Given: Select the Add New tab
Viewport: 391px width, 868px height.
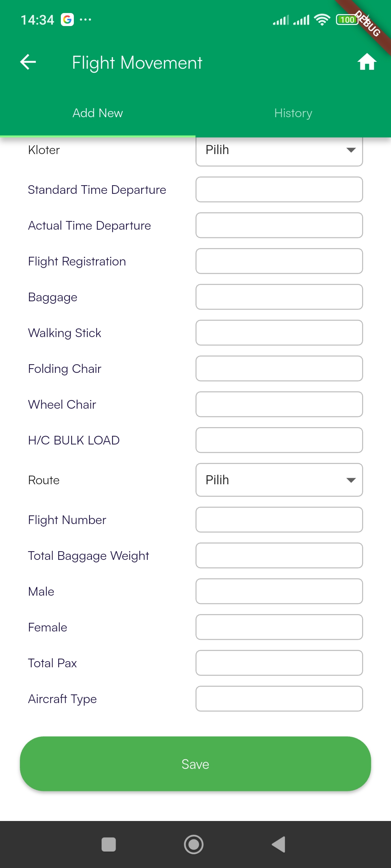Looking at the screenshot, I should (98, 113).
